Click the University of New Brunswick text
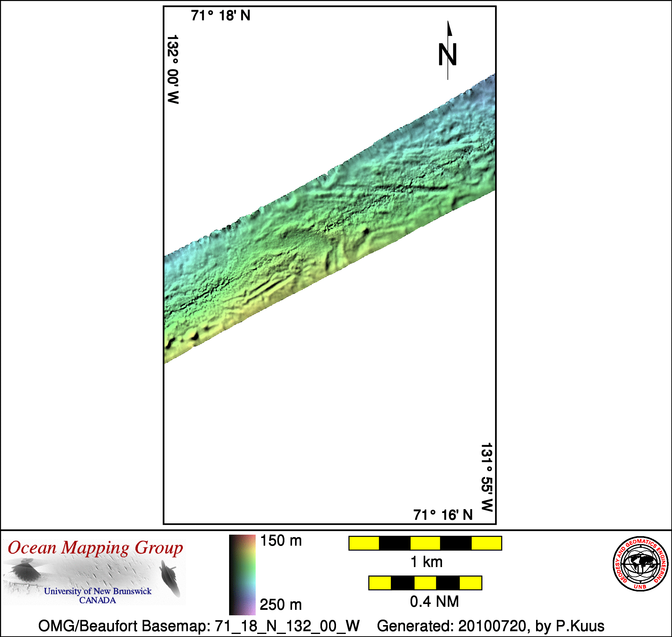Image resolution: width=672 pixels, height=637 pixels. (98, 591)
